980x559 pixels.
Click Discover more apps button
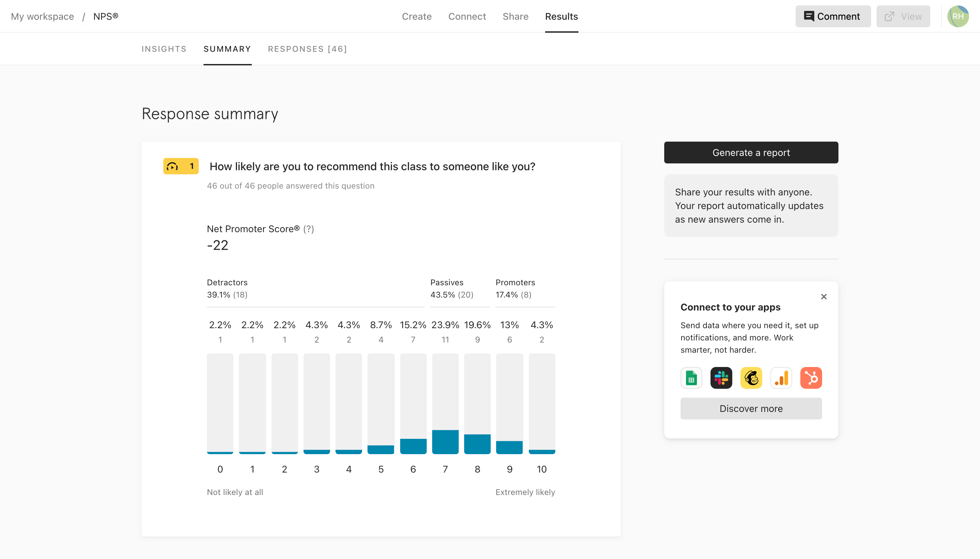[751, 408]
